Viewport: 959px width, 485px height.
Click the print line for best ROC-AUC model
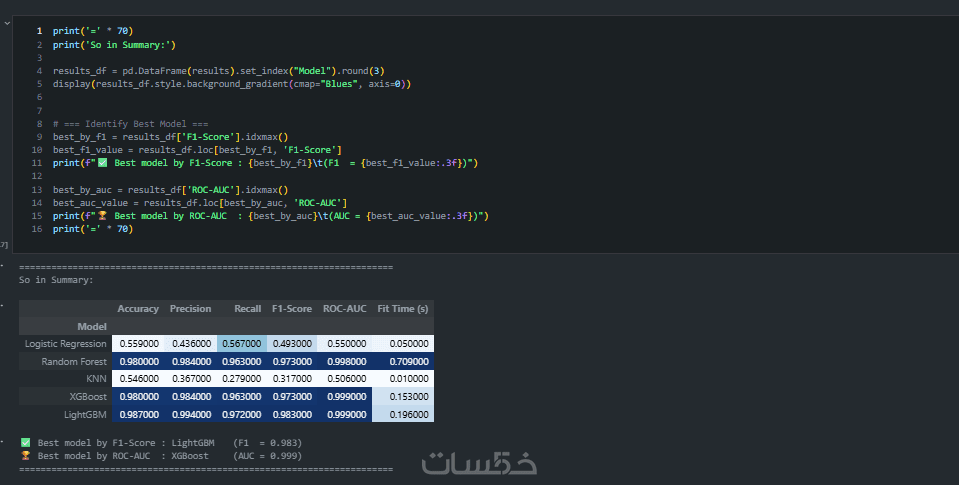pos(270,216)
